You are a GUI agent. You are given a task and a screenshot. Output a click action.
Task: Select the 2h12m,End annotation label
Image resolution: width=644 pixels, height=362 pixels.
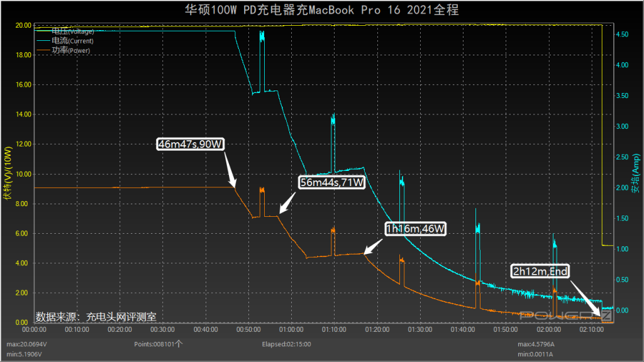point(541,271)
